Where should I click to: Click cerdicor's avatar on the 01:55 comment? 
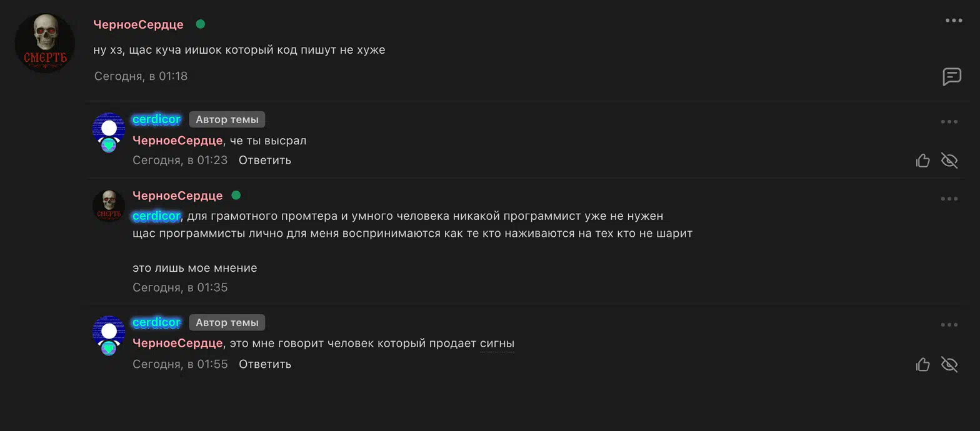click(109, 335)
